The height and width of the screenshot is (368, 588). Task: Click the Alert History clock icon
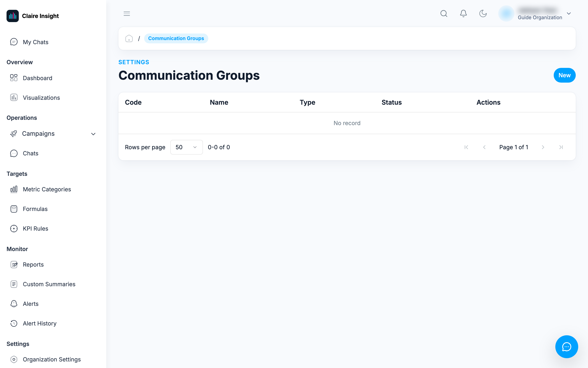14,323
